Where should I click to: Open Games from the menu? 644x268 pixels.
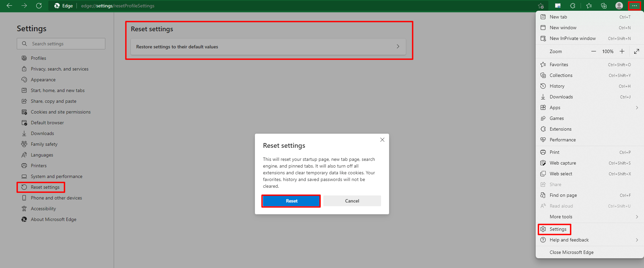[x=590, y=118]
